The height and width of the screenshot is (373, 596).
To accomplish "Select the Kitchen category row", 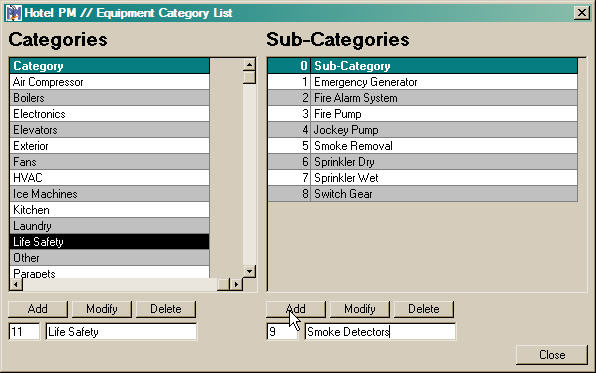I will click(x=109, y=210).
